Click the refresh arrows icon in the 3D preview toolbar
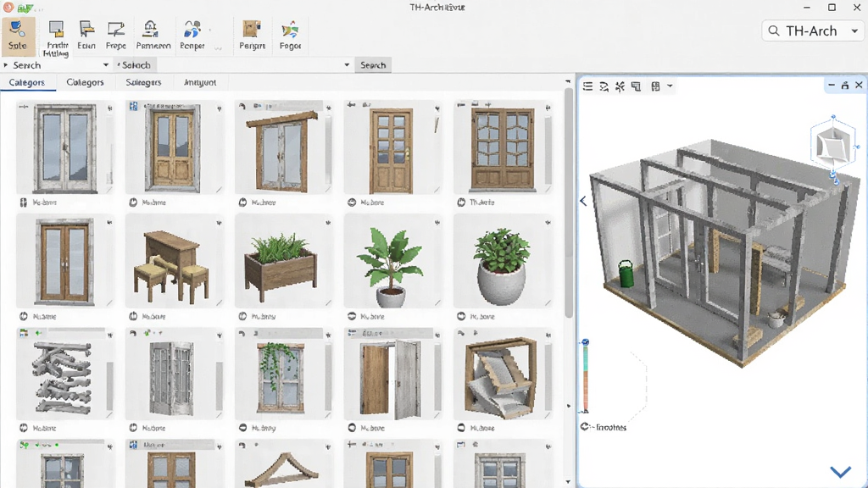 (604, 86)
